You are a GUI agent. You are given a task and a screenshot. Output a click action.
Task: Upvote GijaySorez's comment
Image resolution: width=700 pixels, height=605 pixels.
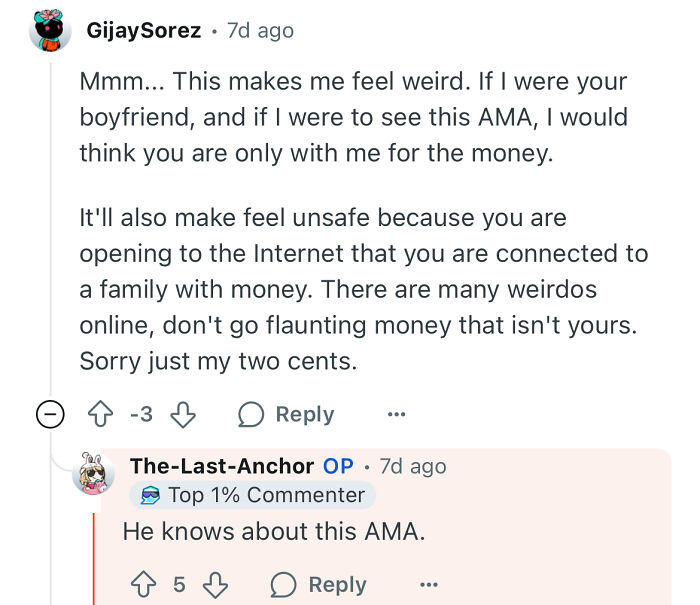[x=100, y=414]
